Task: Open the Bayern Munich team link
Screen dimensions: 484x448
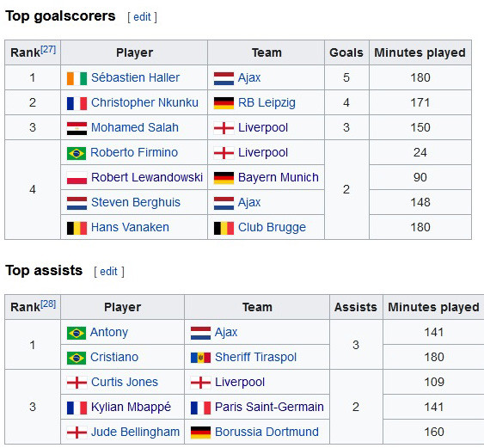Action: tap(279, 177)
